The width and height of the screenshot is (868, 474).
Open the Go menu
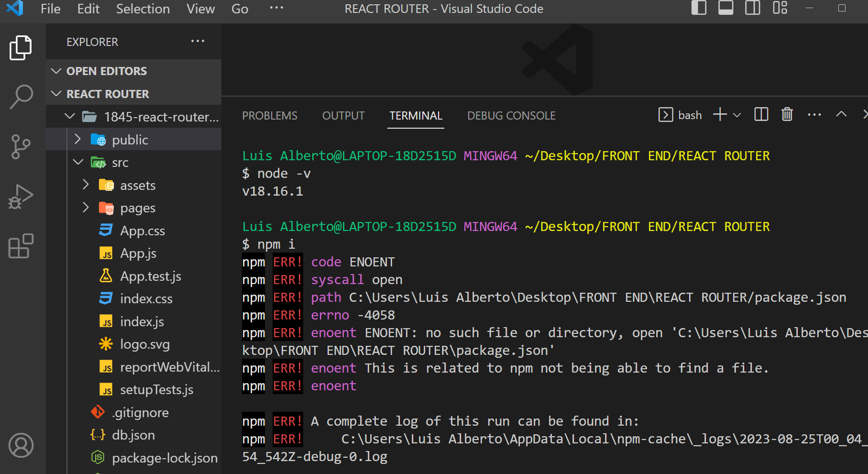[240, 9]
